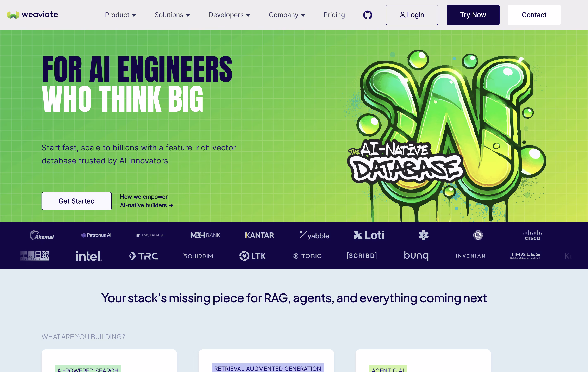Click the AI-Native Database graffiti illustration
Image resolution: width=588 pixels, height=372 pixels.
pyautogui.click(x=447, y=136)
